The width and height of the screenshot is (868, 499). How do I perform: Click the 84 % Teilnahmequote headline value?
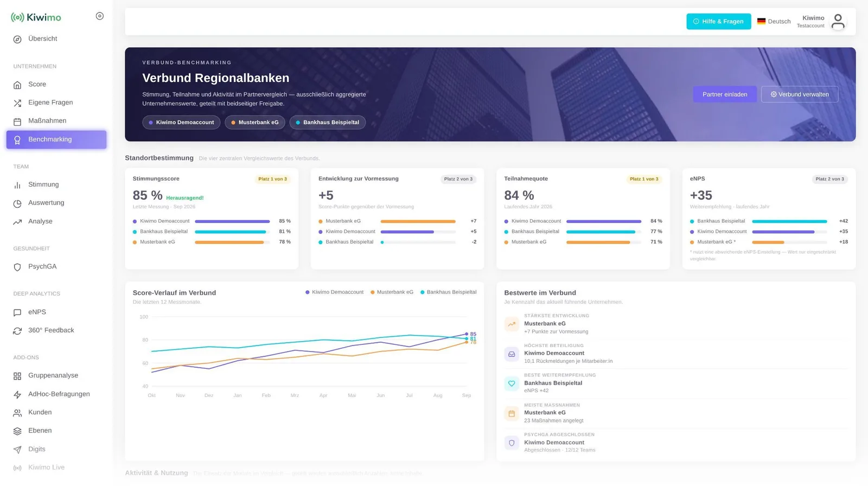519,195
